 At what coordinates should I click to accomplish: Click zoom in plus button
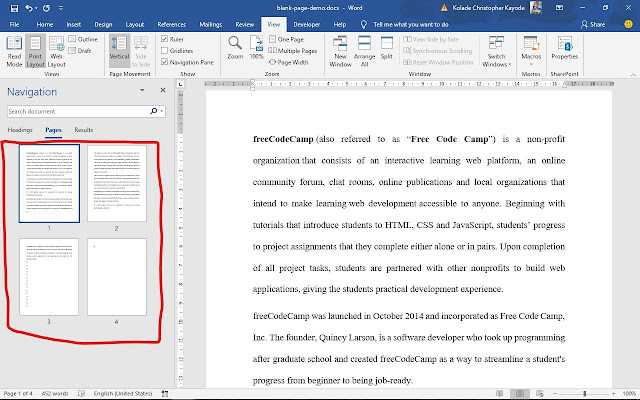tap(614, 393)
